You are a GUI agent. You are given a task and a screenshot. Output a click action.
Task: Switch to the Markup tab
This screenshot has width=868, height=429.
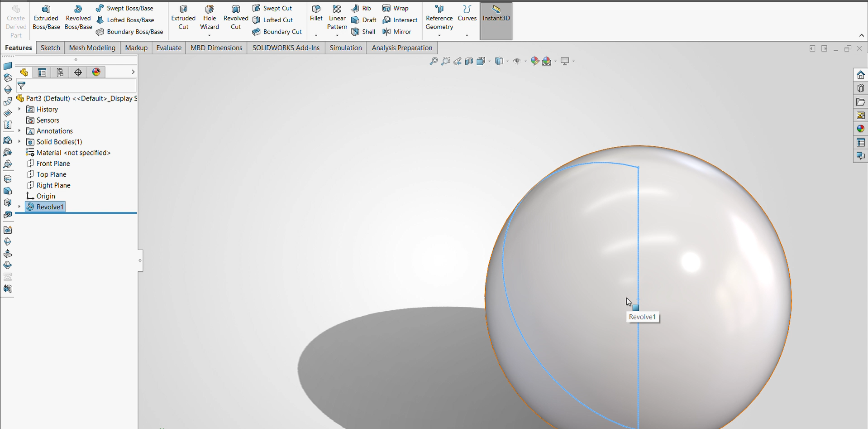tap(136, 48)
